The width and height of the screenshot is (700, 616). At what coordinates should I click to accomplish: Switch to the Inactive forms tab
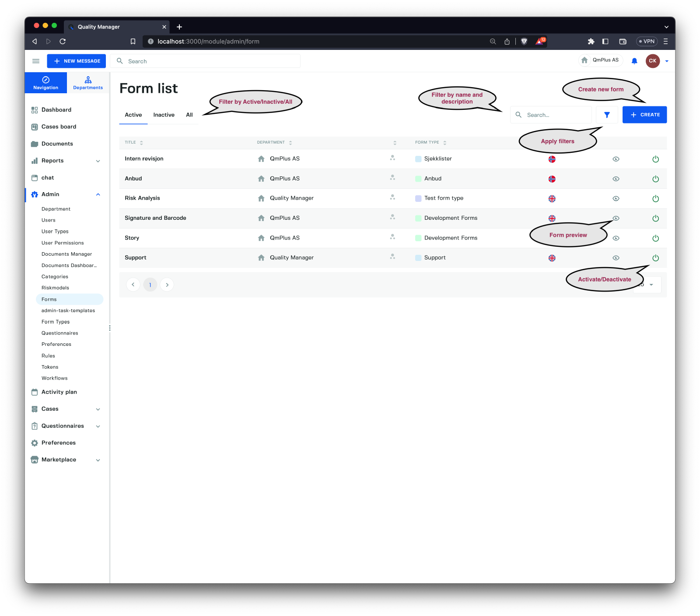click(164, 115)
